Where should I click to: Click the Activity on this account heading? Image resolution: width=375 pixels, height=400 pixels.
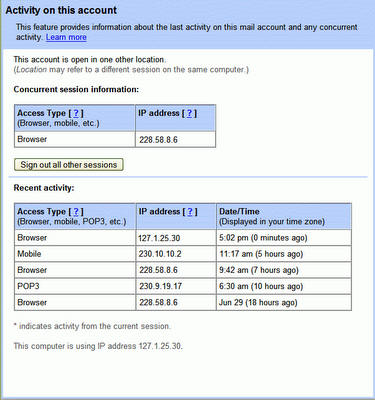(x=61, y=10)
